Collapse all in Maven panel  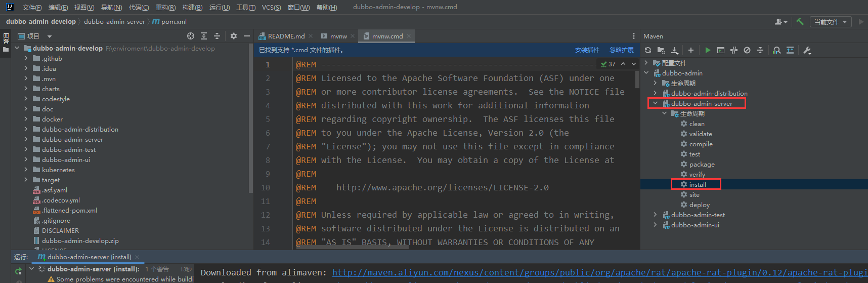[760, 50]
